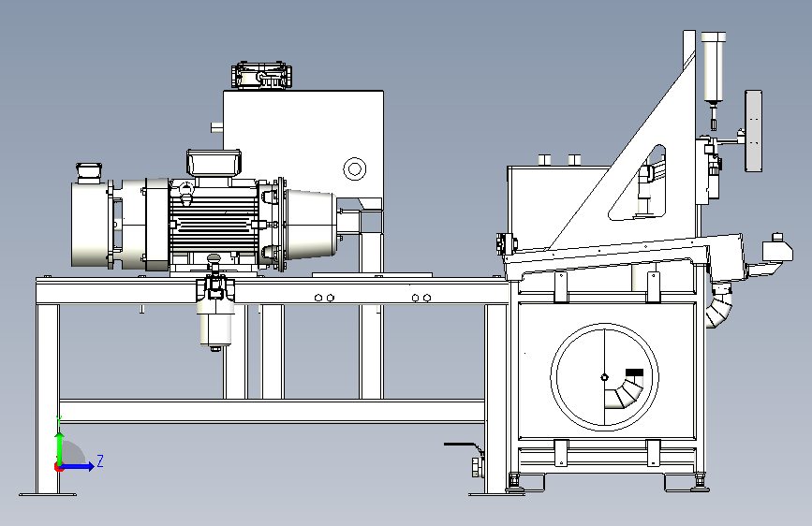Image resolution: width=812 pixels, height=526 pixels.
Task: Click the green Y axis arrow of the triad
Action: pos(60,447)
